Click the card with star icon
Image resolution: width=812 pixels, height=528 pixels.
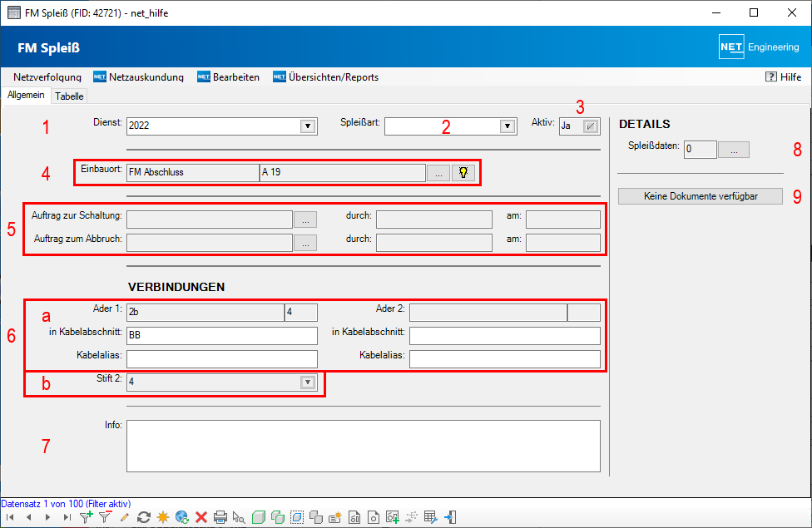(x=335, y=516)
